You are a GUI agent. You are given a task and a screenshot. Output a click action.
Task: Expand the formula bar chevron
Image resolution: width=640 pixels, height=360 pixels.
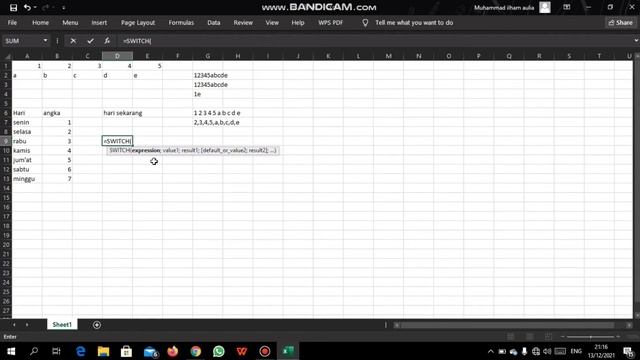coord(636,41)
